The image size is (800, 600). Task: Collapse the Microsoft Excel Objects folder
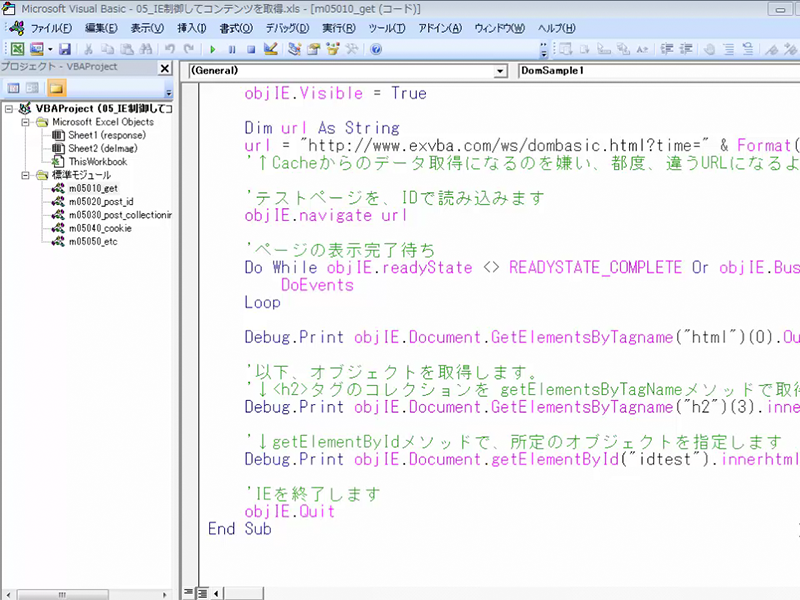[27, 122]
